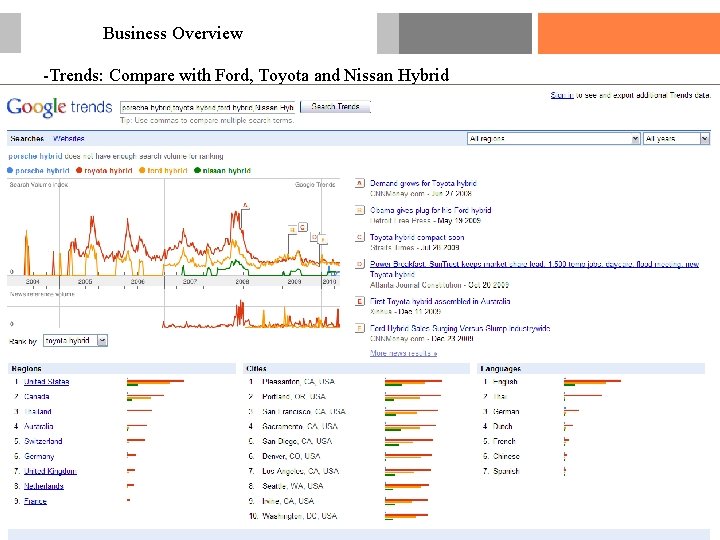This screenshot has height=540, width=720.
Task: Click flag C marker on the chart
Action: point(303,227)
